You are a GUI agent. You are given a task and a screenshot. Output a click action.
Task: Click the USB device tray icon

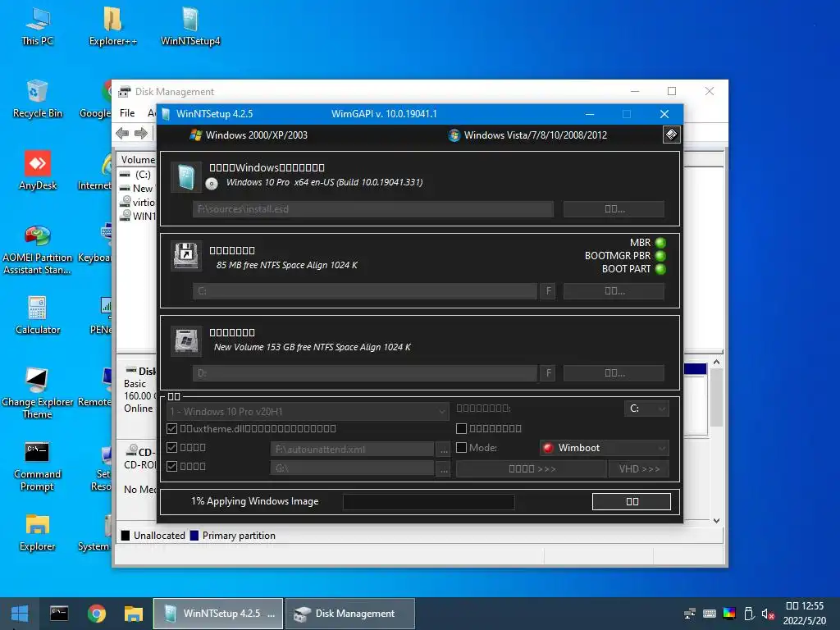point(749,614)
